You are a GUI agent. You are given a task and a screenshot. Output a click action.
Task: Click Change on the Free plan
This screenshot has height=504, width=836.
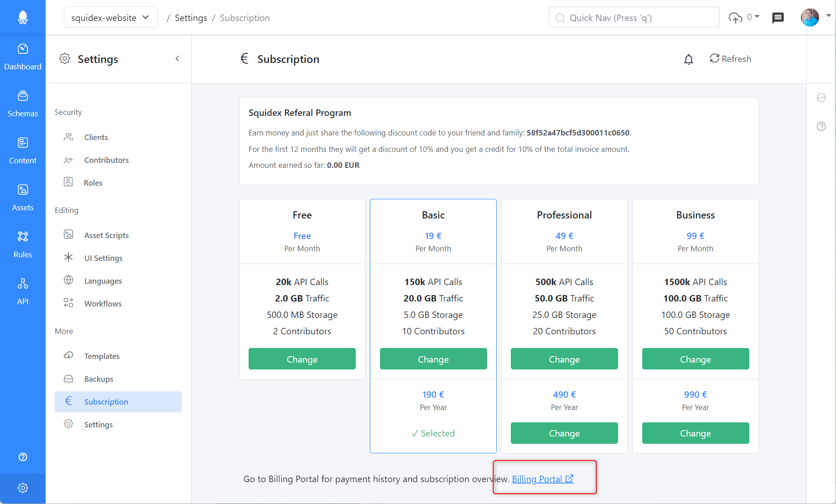(302, 359)
